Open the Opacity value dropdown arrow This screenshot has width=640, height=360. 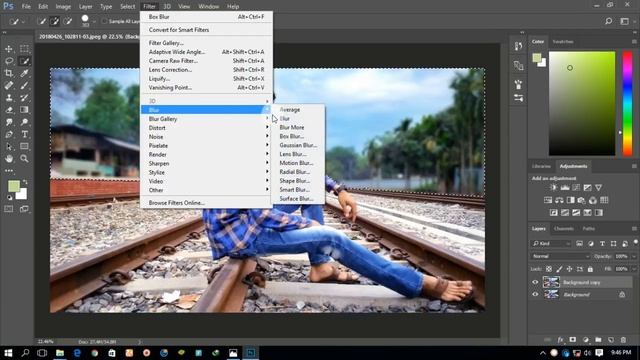click(x=634, y=256)
